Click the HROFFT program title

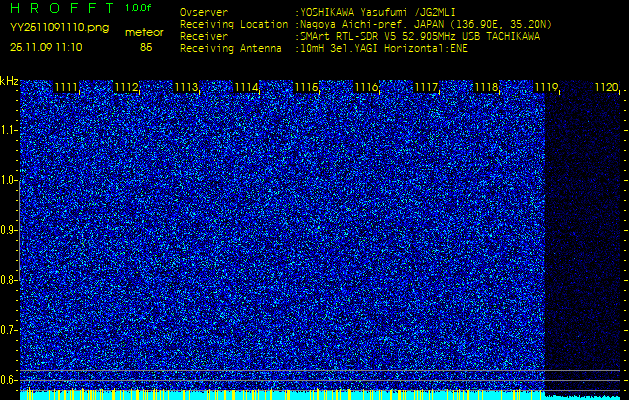62,8
